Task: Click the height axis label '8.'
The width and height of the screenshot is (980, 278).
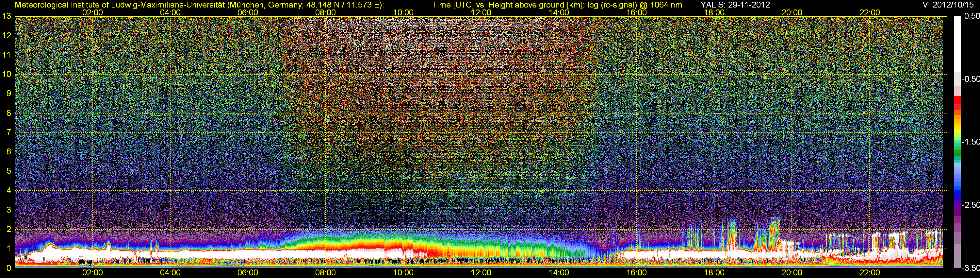Action: click(x=9, y=113)
